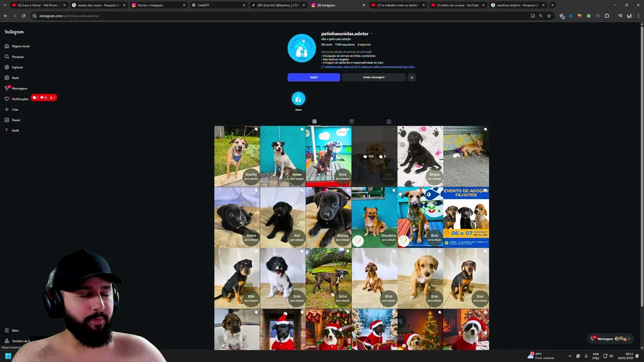Open the Eder puppy post

point(466,278)
